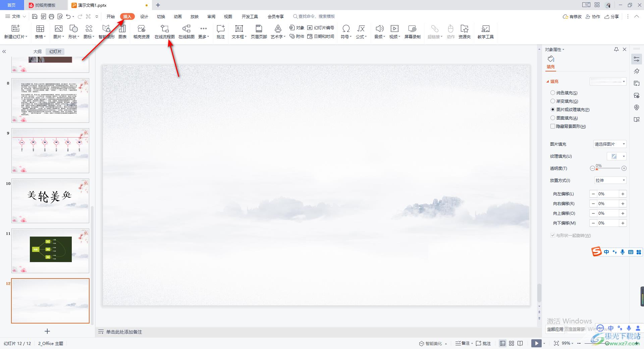Viewport: 644px width, 349px height.
Task: Open the placement mode (拉伸) dropdown
Action: 609,180
